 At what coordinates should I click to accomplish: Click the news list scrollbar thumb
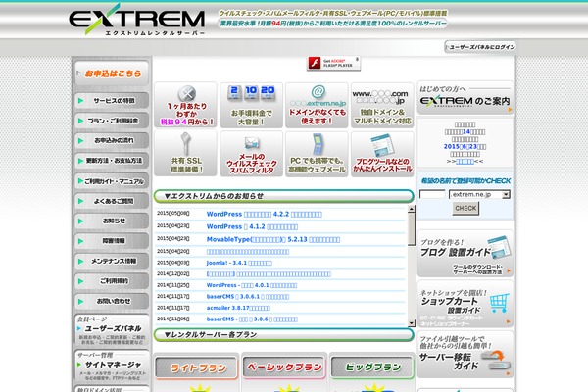click(x=412, y=228)
